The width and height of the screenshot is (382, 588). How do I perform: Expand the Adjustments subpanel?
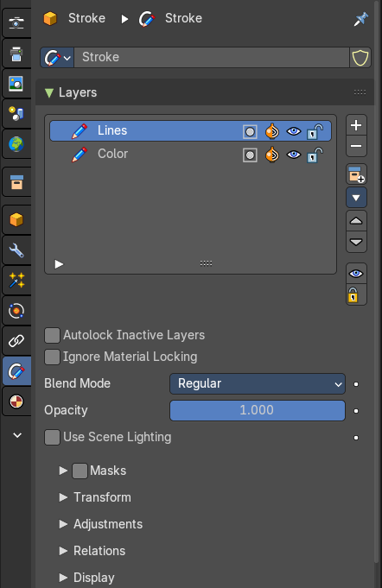(x=63, y=524)
